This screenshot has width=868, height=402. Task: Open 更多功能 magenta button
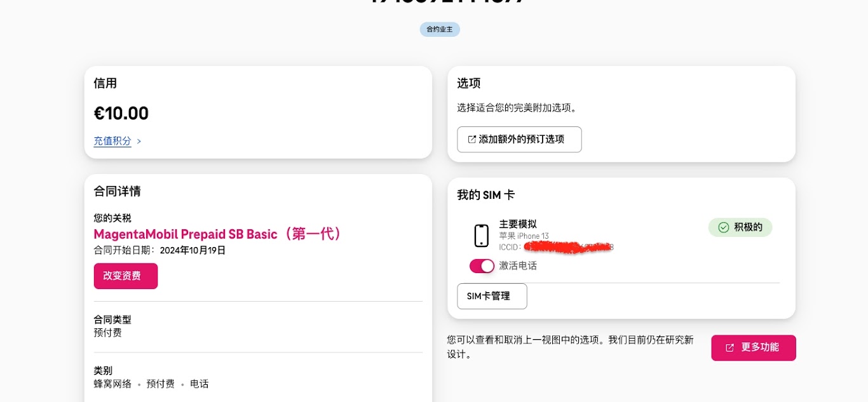754,348
